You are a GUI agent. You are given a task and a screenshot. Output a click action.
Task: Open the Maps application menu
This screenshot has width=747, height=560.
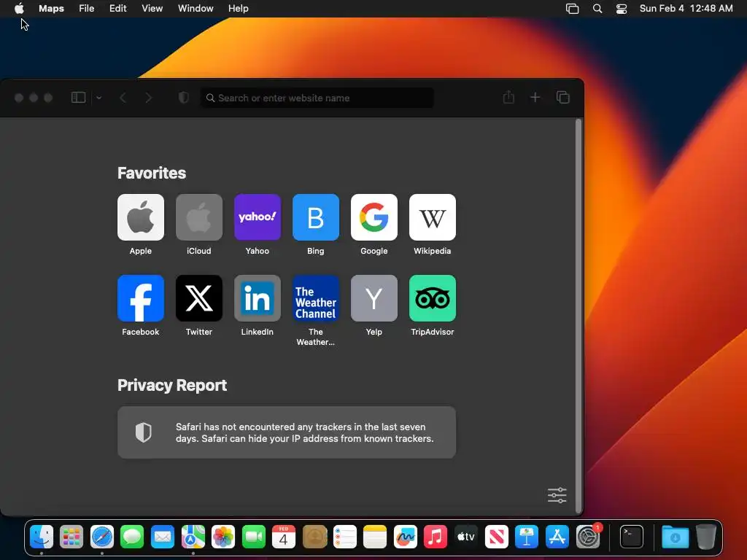tap(52, 8)
